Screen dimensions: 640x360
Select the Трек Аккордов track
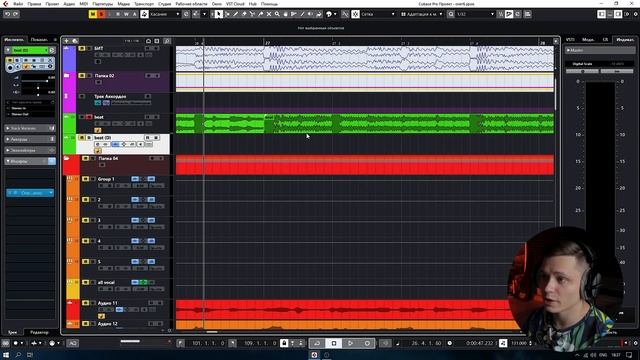click(x=110, y=96)
